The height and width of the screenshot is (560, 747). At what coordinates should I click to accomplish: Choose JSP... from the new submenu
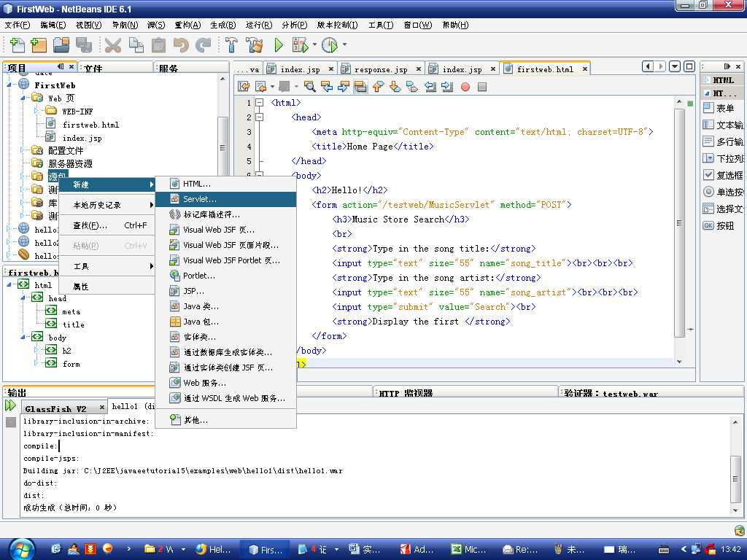click(x=226, y=291)
